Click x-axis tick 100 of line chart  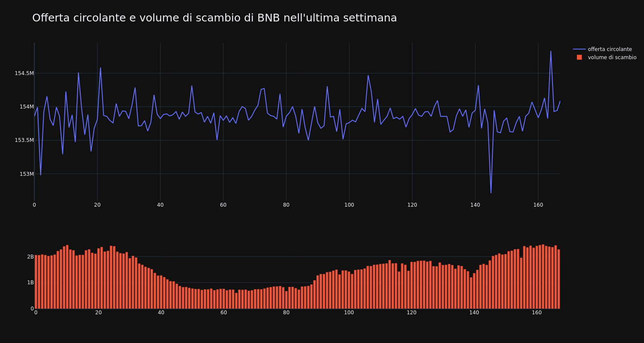pyautogui.click(x=349, y=205)
